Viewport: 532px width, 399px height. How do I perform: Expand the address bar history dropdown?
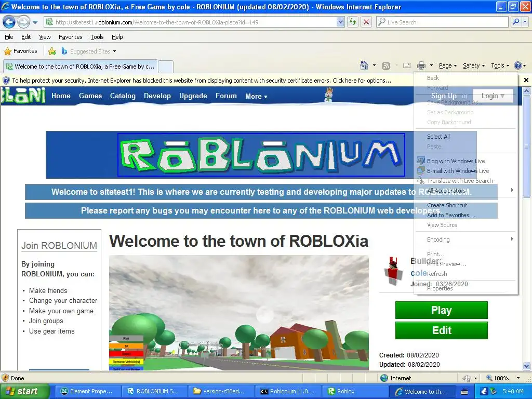(x=341, y=22)
